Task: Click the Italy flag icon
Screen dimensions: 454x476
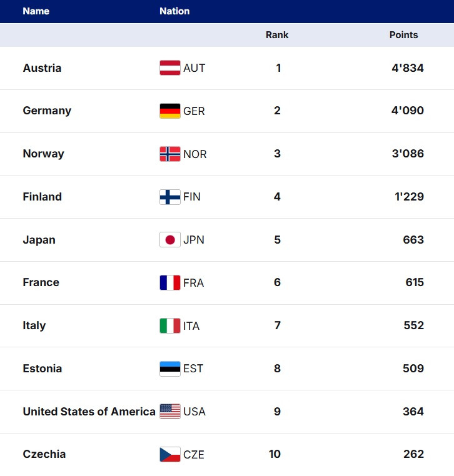Action: 169,325
